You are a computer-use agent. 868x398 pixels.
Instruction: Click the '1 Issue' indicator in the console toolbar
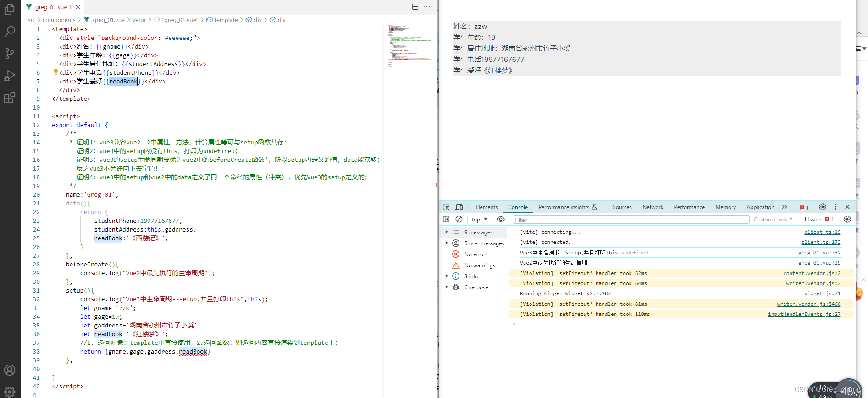[818, 220]
